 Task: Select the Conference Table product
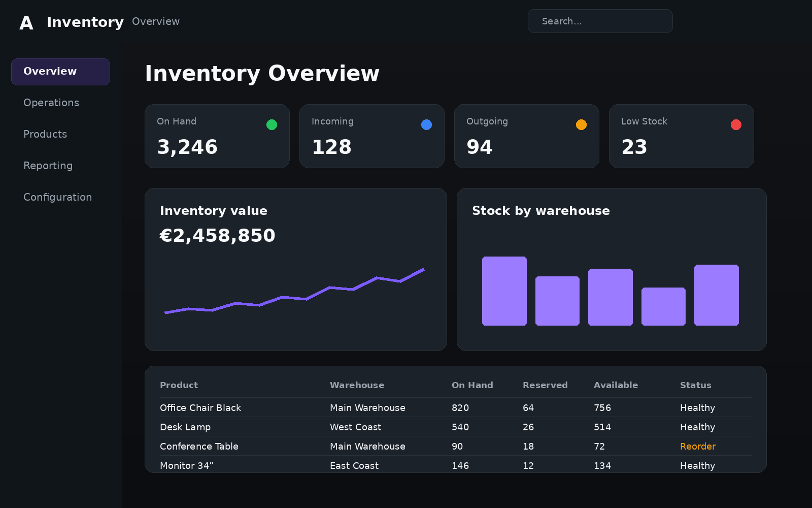click(x=199, y=447)
